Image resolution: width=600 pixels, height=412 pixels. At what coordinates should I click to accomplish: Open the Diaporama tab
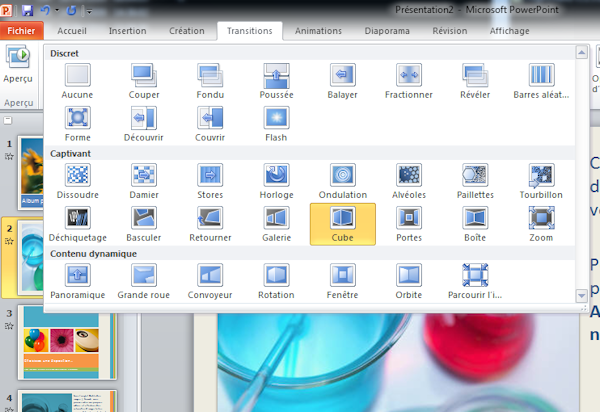386,31
